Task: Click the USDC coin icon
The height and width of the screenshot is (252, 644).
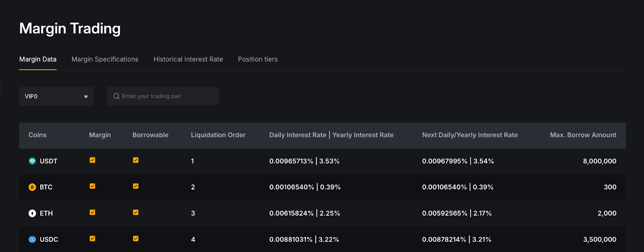Action: pos(32,240)
